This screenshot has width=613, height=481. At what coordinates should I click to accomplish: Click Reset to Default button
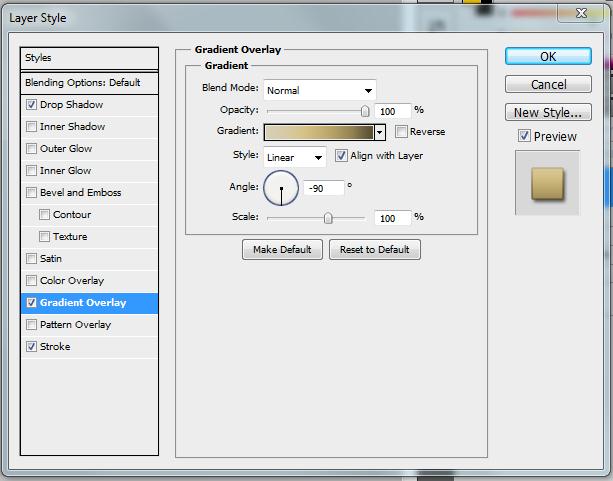point(375,249)
